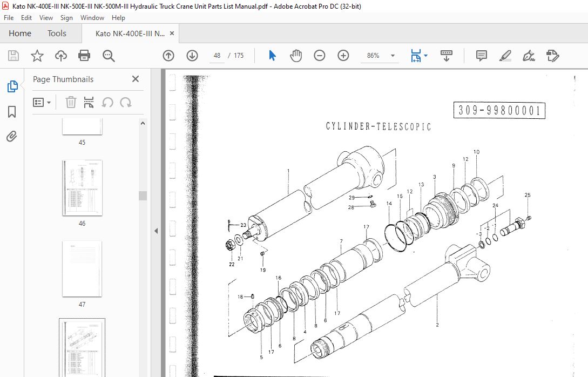
Task: Expand fit page options dropdown arrow
Action: tap(425, 56)
